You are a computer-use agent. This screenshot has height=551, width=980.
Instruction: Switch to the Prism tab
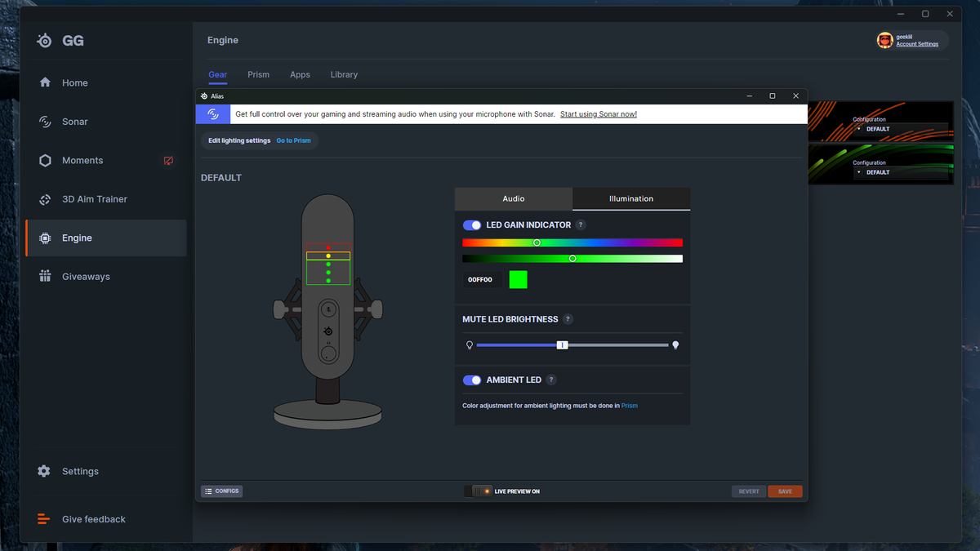pyautogui.click(x=259, y=74)
